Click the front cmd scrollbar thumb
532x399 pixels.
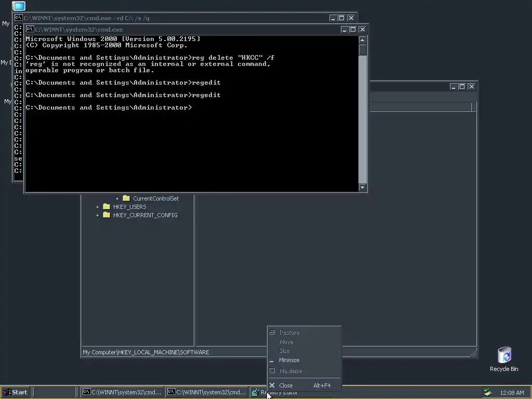(x=362, y=49)
